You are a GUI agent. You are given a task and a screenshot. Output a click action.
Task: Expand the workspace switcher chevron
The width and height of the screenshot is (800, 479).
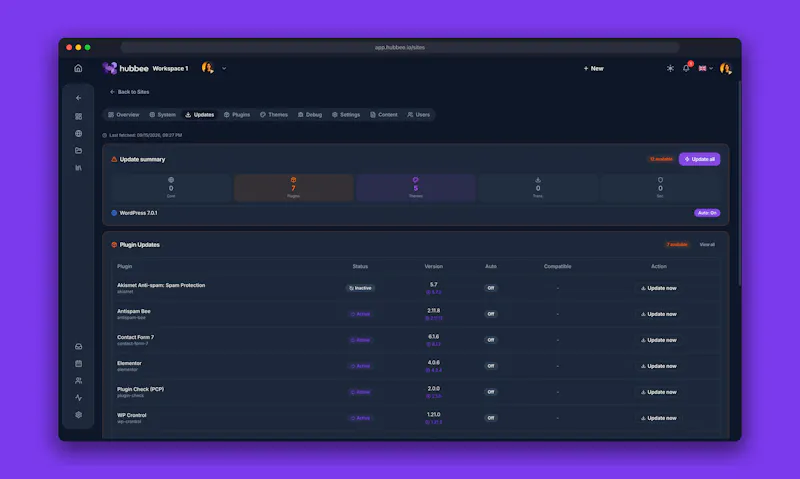coord(224,68)
